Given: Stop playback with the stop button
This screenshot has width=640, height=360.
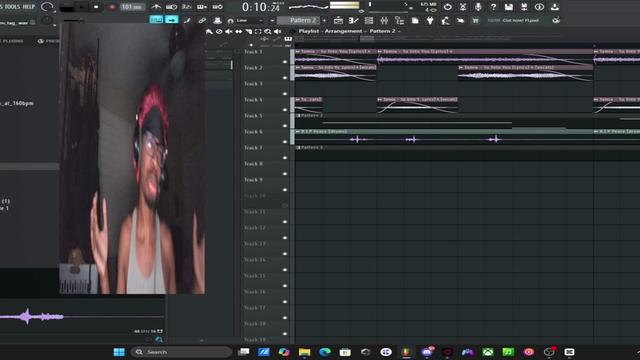Looking at the screenshot, I should coord(96,7).
